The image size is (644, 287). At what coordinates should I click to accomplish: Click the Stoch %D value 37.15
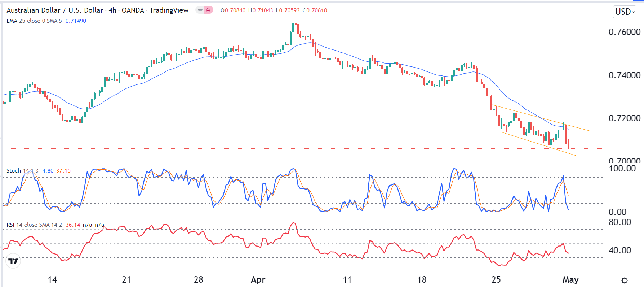coord(63,171)
